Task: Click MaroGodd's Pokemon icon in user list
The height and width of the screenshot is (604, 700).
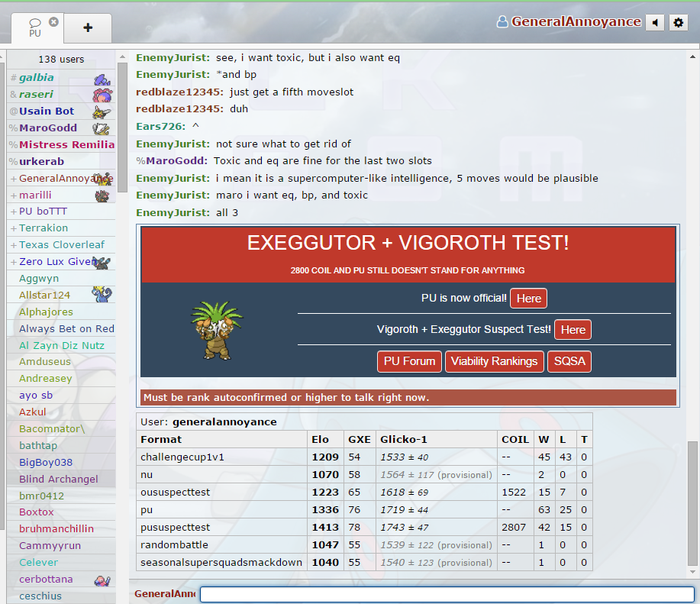Action: (102, 128)
